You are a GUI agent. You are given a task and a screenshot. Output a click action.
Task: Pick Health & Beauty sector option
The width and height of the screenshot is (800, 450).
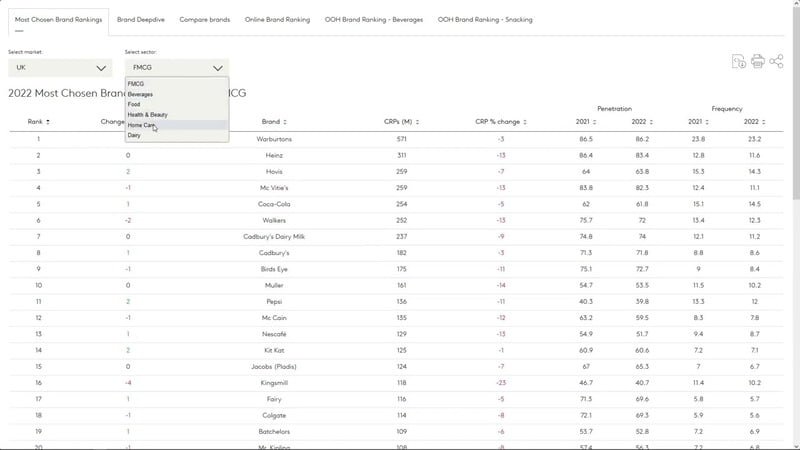tap(147, 114)
